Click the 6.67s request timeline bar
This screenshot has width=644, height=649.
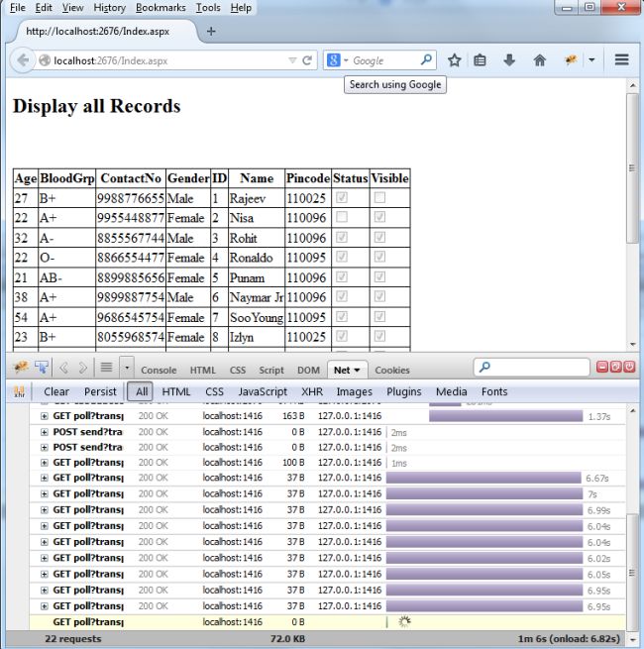tap(483, 478)
